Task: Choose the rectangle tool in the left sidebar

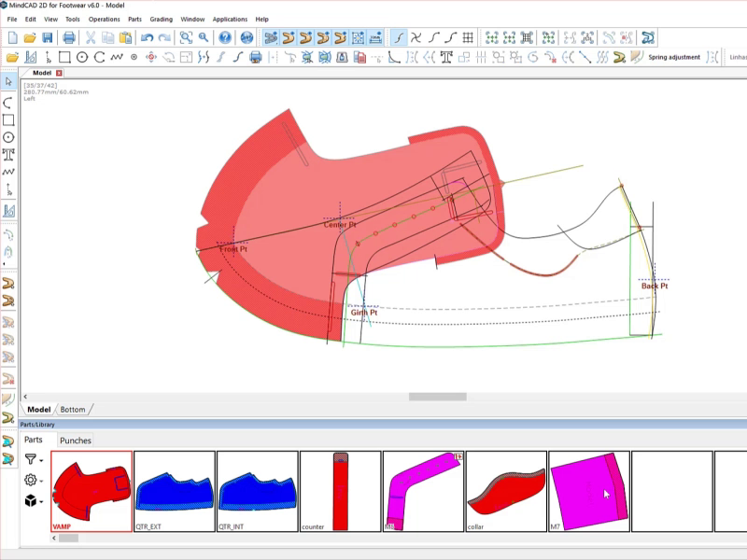Action: pyautogui.click(x=8, y=120)
